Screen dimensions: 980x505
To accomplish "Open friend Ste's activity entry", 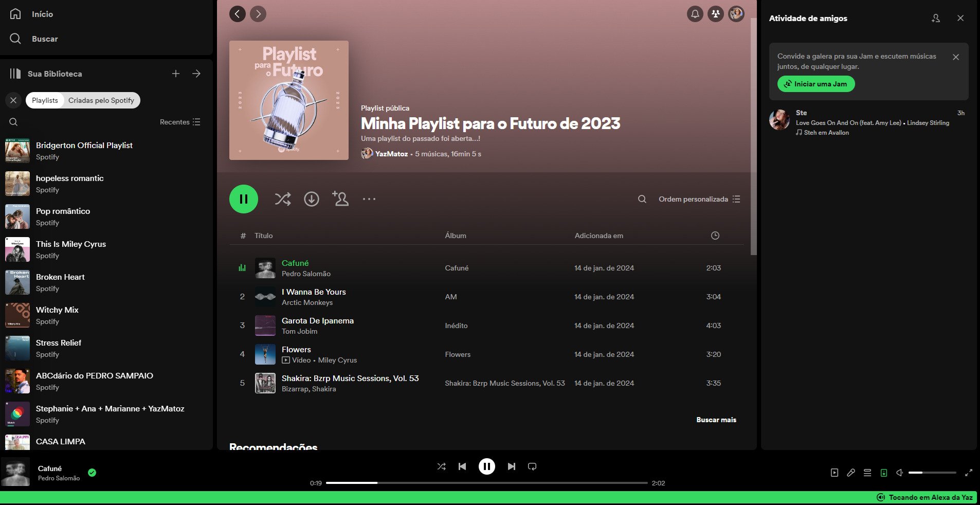I will point(868,122).
